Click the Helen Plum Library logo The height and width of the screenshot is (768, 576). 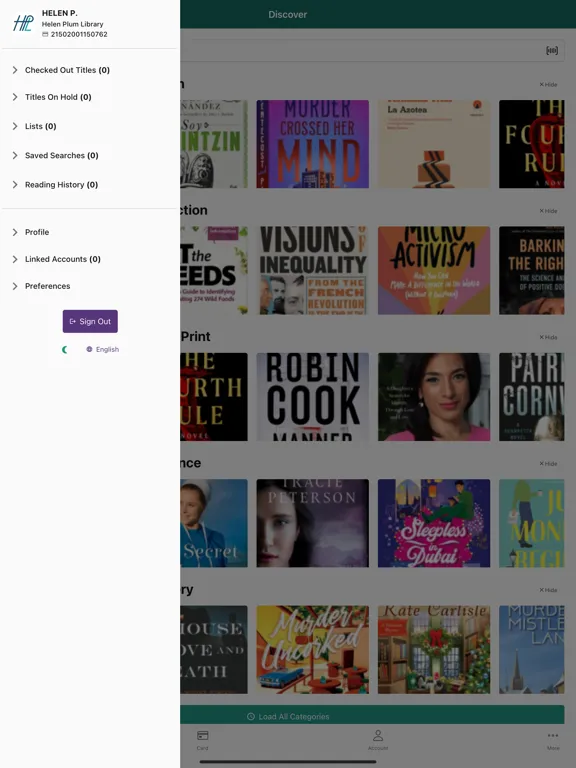click(23, 23)
